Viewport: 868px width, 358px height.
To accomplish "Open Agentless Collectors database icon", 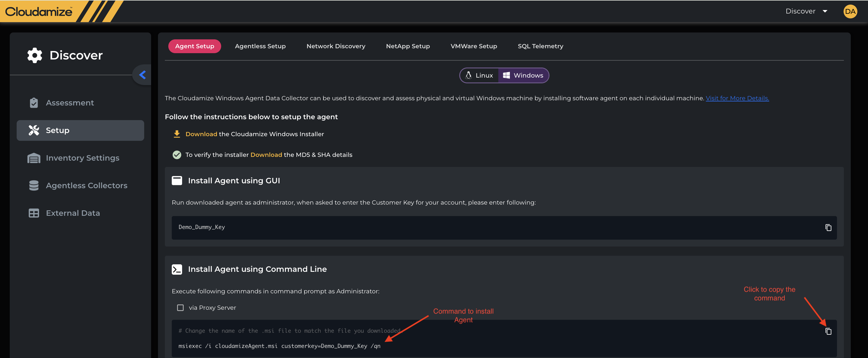I will 34,186.
